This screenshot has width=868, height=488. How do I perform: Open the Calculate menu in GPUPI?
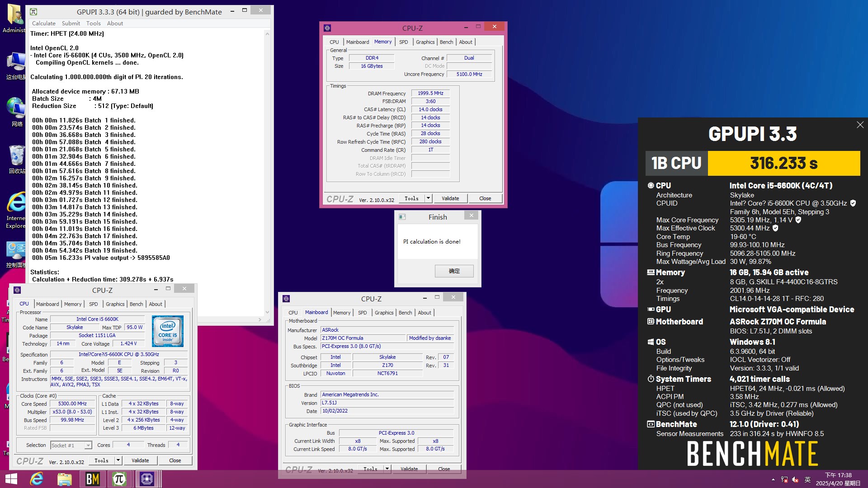(x=44, y=23)
